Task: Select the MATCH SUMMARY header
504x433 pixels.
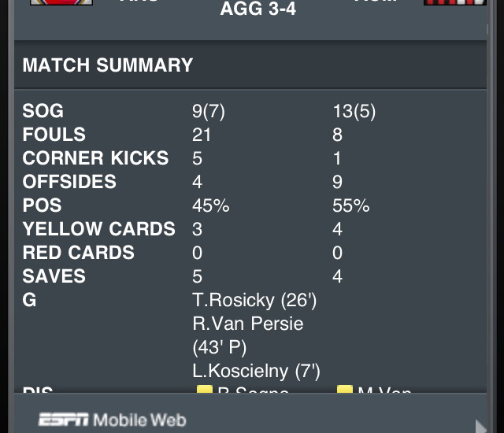Action: (x=108, y=65)
